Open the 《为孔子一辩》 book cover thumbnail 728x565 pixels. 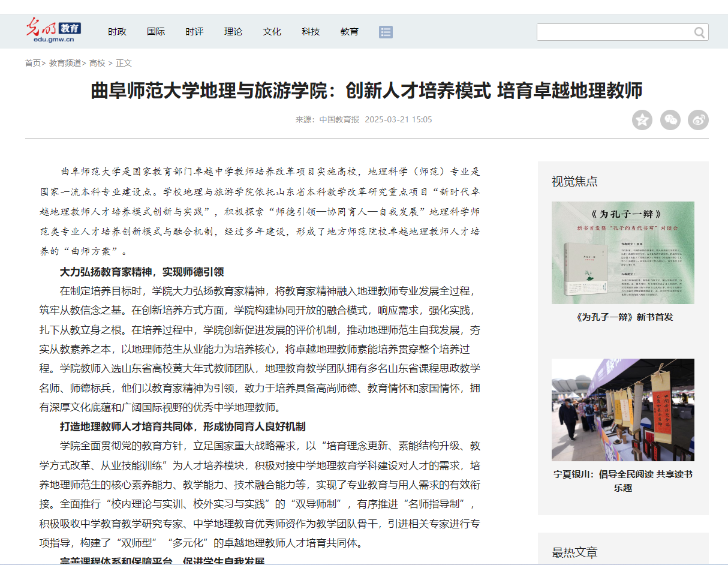[x=622, y=253]
